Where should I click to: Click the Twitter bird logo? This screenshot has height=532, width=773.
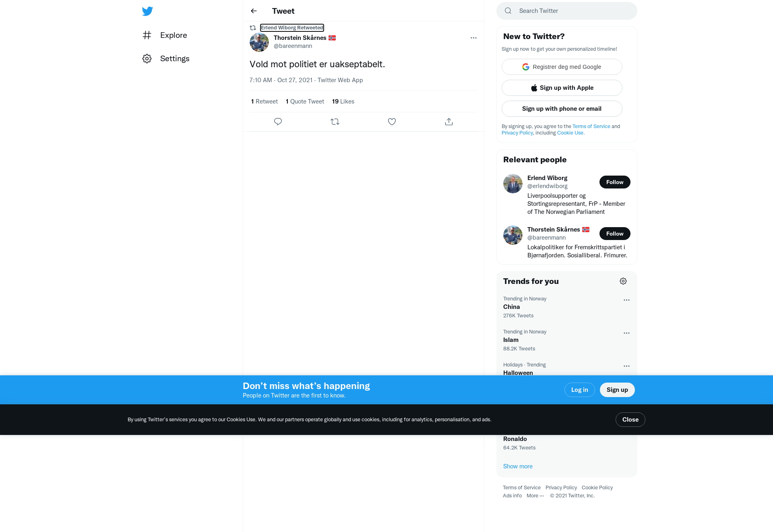pyautogui.click(x=147, y=11)
